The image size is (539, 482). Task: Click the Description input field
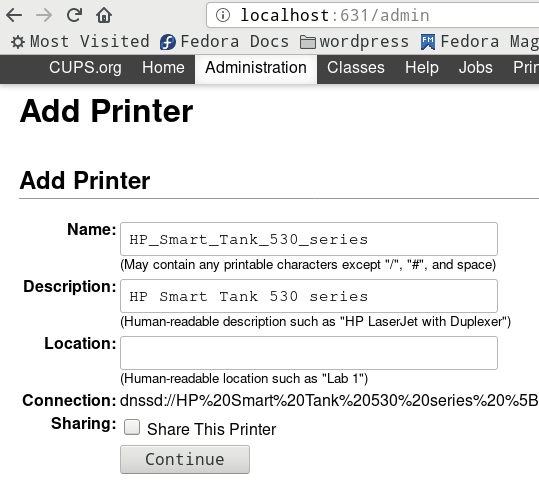[309, 296]
